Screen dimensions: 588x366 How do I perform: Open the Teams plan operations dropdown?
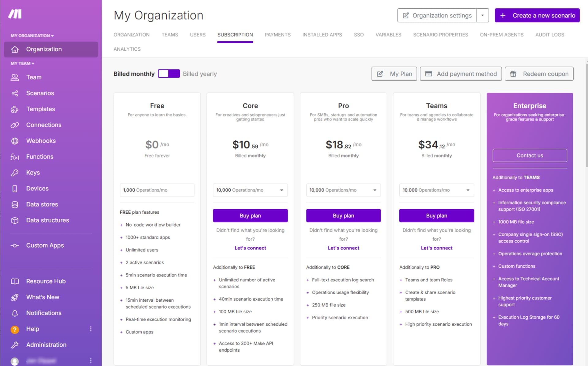436,190
